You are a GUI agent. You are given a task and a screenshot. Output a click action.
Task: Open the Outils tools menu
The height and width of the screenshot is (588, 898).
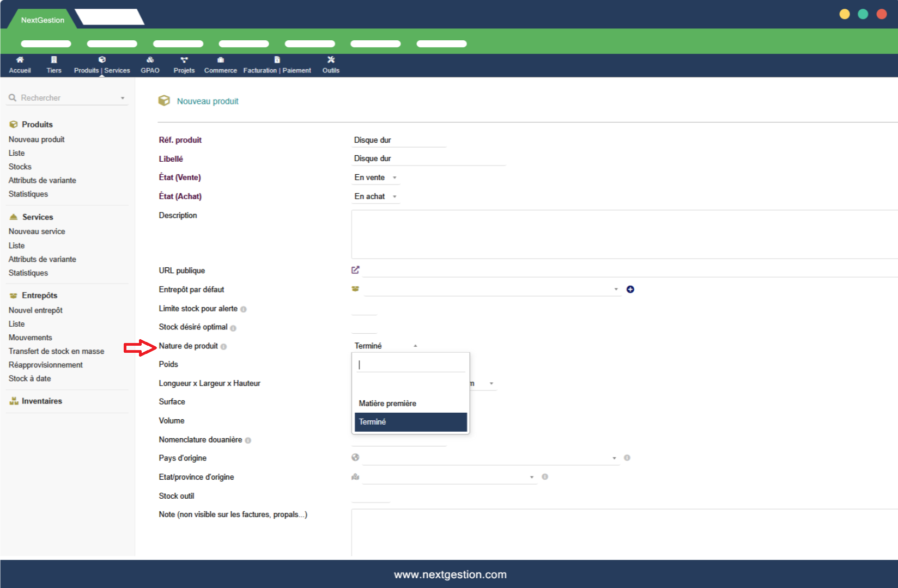[331, 60]
